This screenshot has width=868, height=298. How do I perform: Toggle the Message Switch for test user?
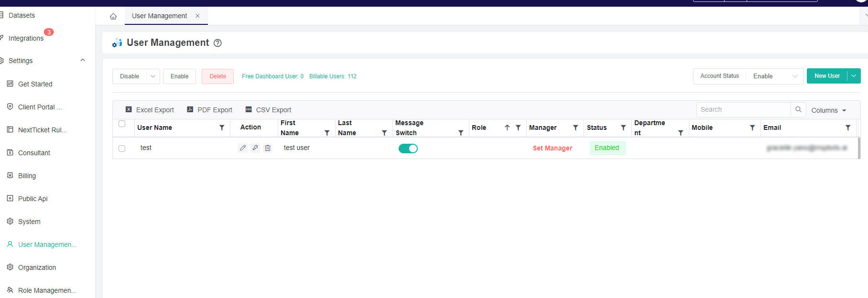pos(408,149)
